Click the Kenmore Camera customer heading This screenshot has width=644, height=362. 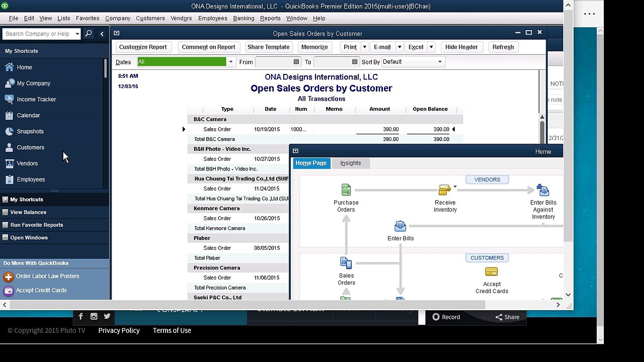click(x=216, y=208)
